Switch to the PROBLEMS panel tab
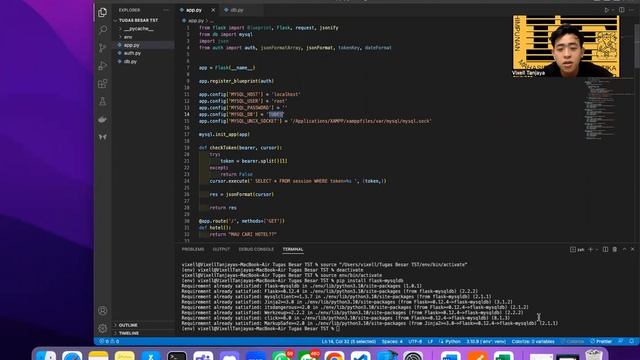 193,249
